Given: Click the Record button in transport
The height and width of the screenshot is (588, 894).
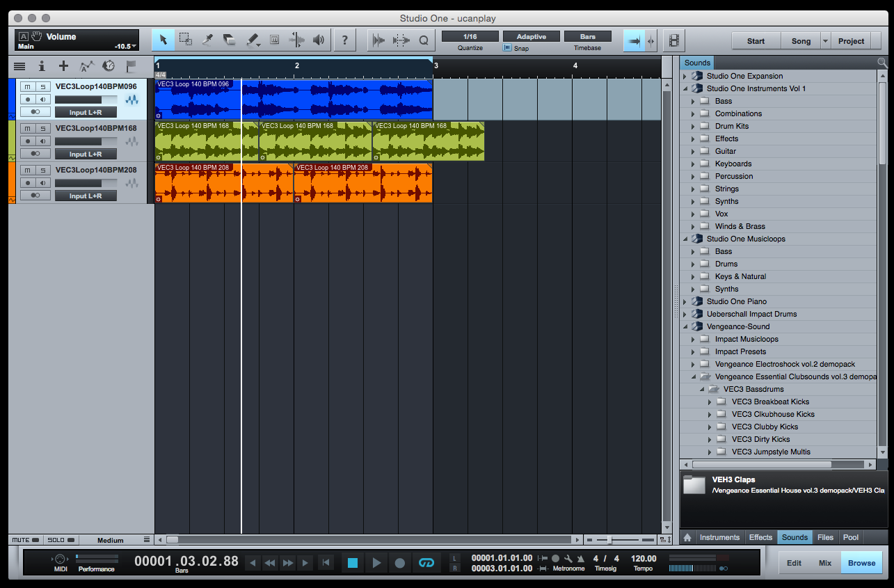Looking at the screenshot, I should click(x=400, y=563).
